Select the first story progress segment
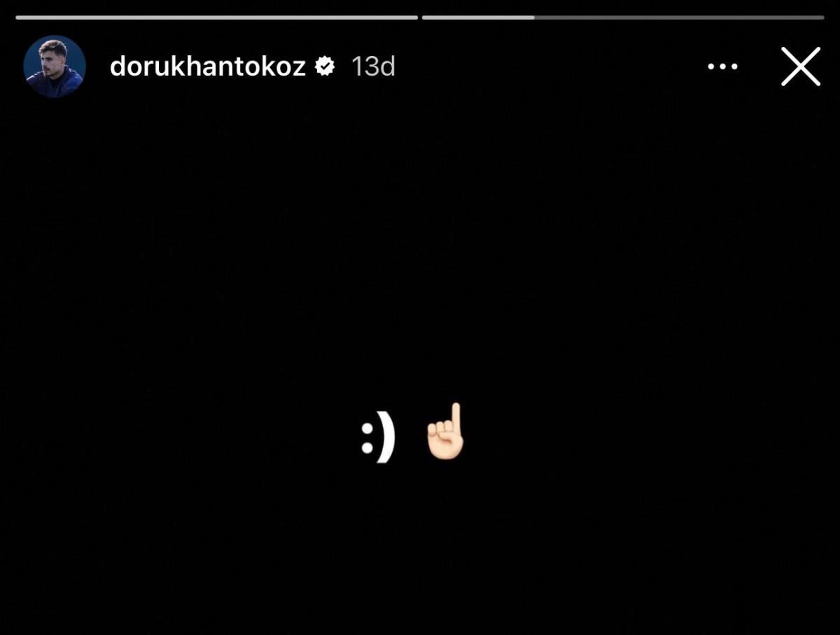The width and height of the screenshot is (840, 635). 216,18
